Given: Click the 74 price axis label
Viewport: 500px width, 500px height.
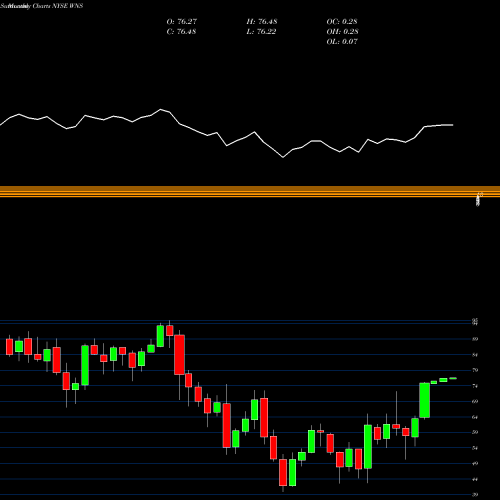Looking at the screenshot, I should tap(475, 386).
